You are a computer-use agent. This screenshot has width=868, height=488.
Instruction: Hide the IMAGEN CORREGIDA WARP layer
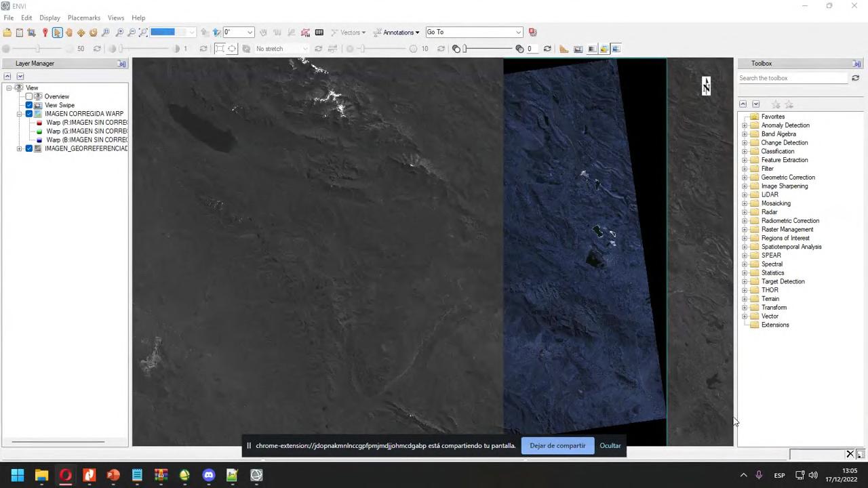[x=29, y=114]
